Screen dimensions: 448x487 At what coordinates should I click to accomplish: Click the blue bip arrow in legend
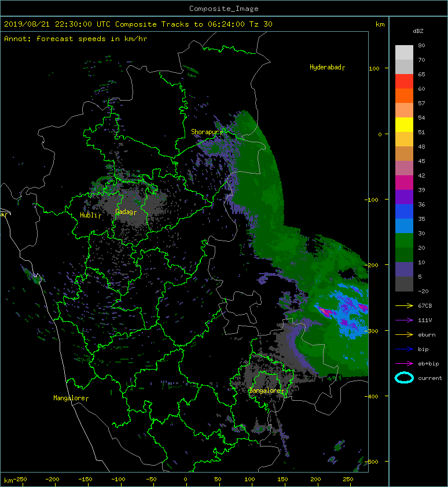[404, 349]
